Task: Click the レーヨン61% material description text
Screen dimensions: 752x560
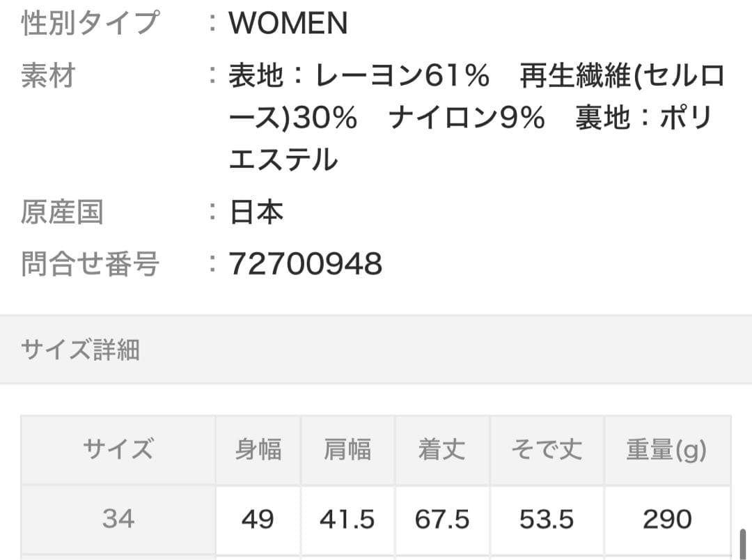Action: point(402,77)
